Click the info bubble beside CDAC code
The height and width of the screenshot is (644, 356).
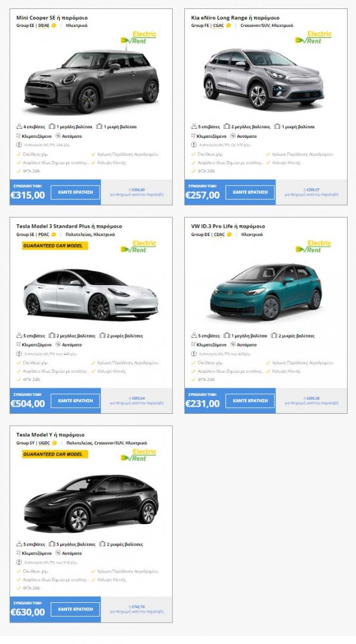pos(229,234)
